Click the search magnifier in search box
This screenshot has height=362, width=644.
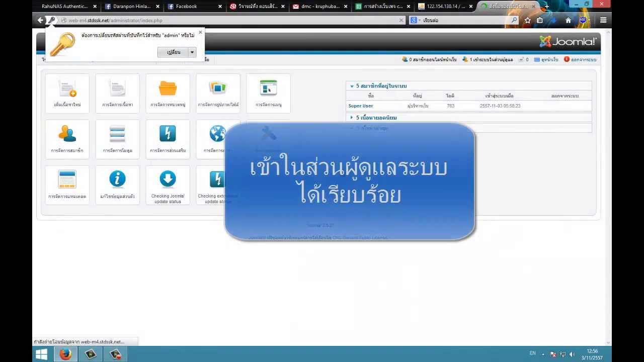coord(514,20)
